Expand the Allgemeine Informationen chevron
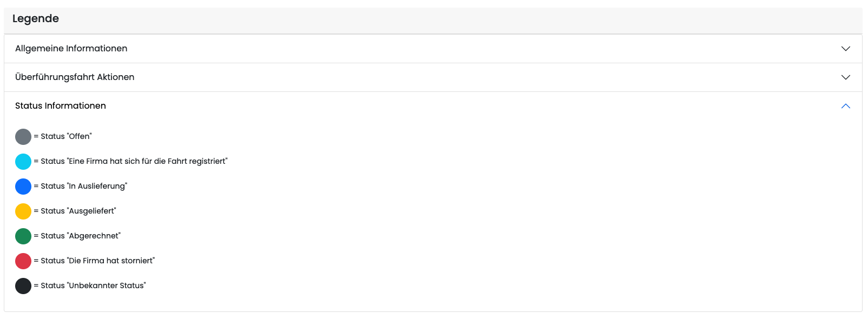868x319 pixels. (x=845, y=49)
